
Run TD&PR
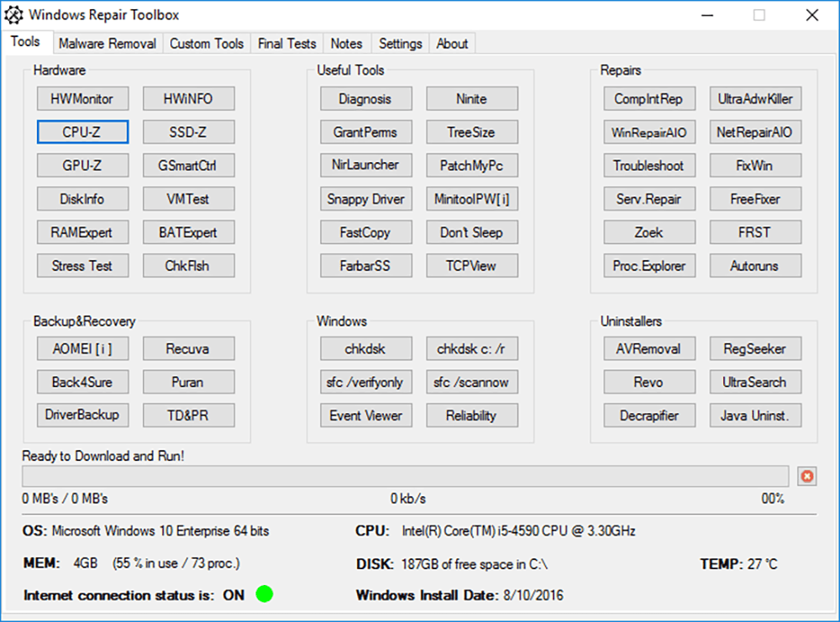tap(188, 415)
